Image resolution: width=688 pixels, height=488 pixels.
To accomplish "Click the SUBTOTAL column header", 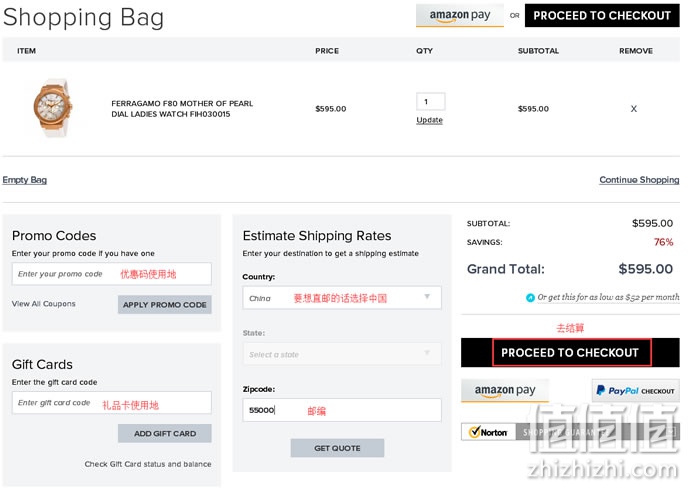I will (x=538, y=50).
